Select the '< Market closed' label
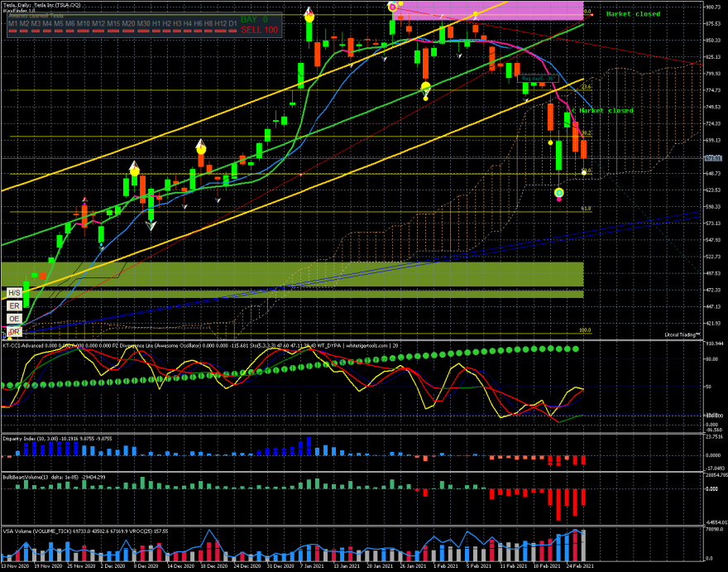 (602, 111)
